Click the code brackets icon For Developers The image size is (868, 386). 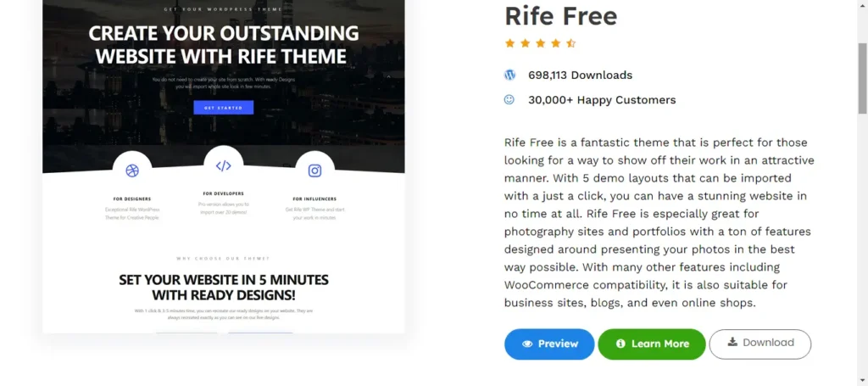pyautogui.click(x=223, y=165)
